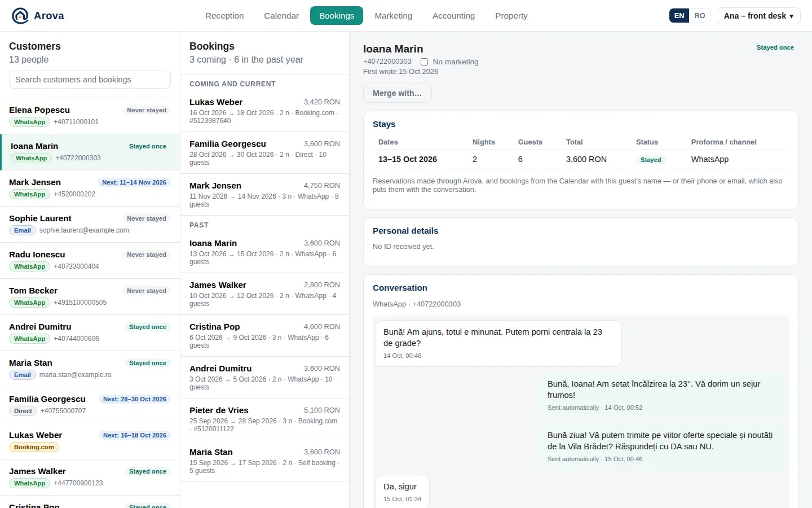The image size is (812, 508).
Task: Switch to the Accounting tab
Action: point(454,16)
